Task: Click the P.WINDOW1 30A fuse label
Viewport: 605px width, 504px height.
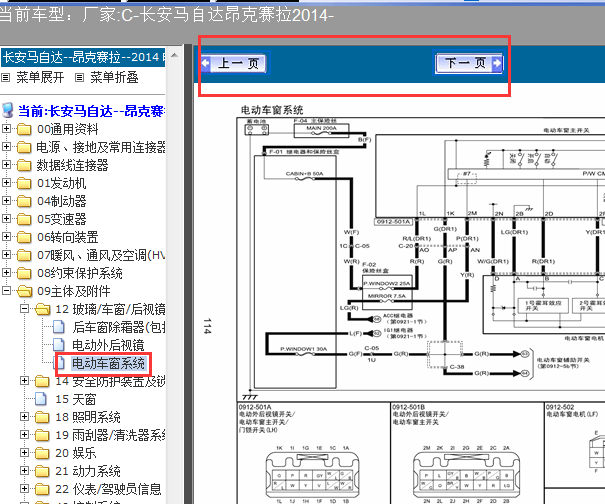Action: coord(304,349)
